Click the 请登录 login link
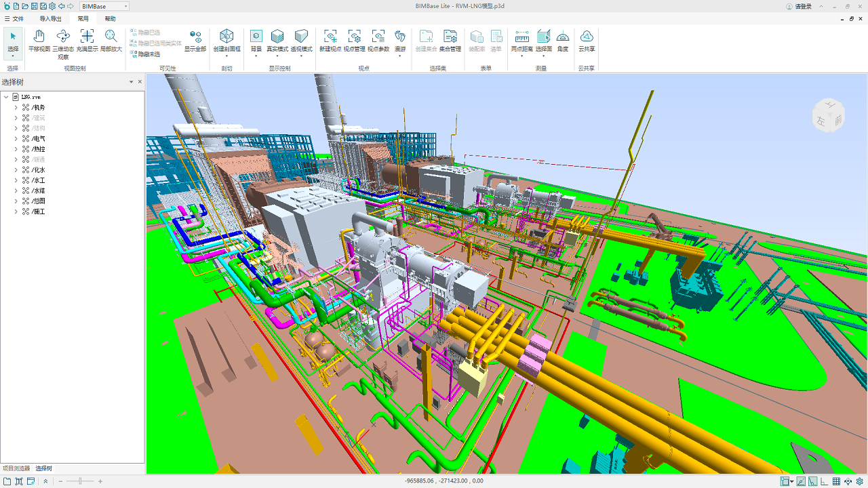The height and width of the screenshot is (488, 868). point(799,6)
